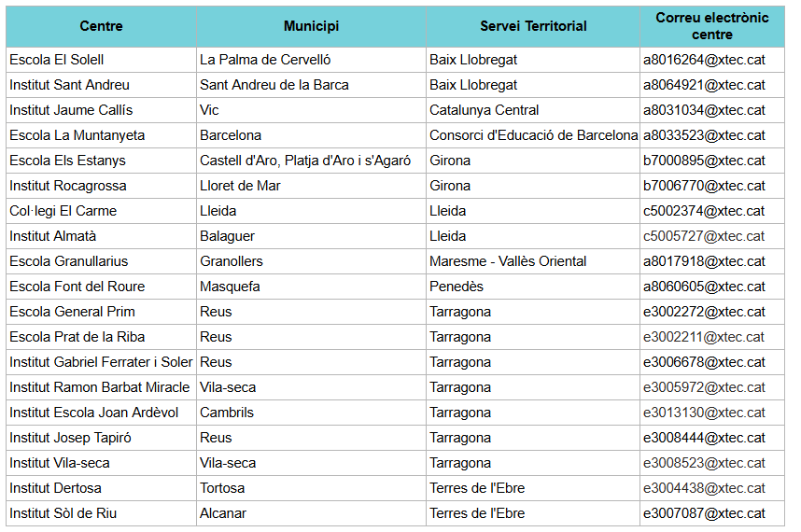Click email e3002272@xtec.cat for Escola General Prim
The width and height of the screenshot is (801, 532).
tap(704, 312)
